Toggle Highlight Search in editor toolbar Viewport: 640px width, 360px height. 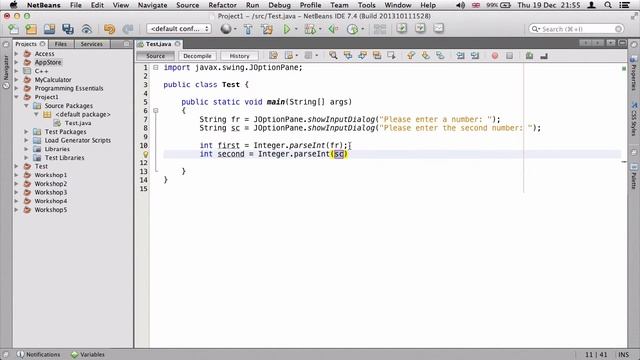tap(377, 56)
